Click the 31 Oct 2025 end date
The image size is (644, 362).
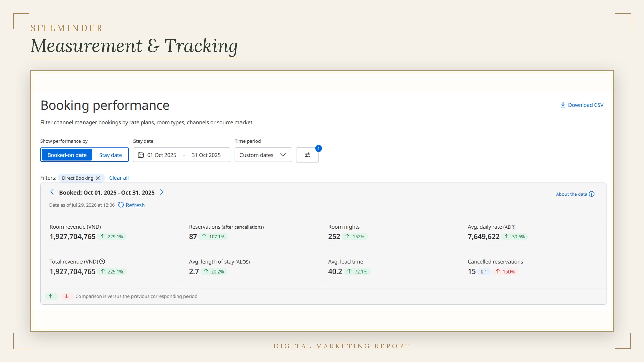206,155
